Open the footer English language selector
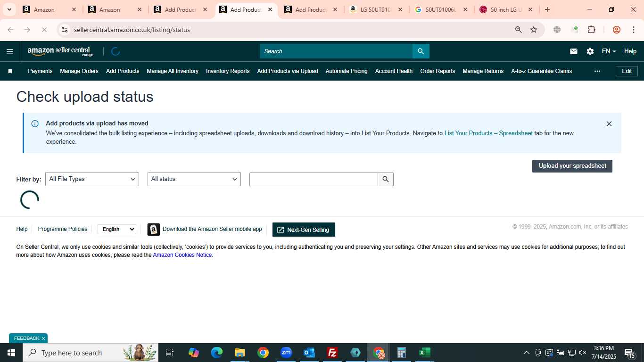Screen dimensions: 644x362 [x=117, y=229]
